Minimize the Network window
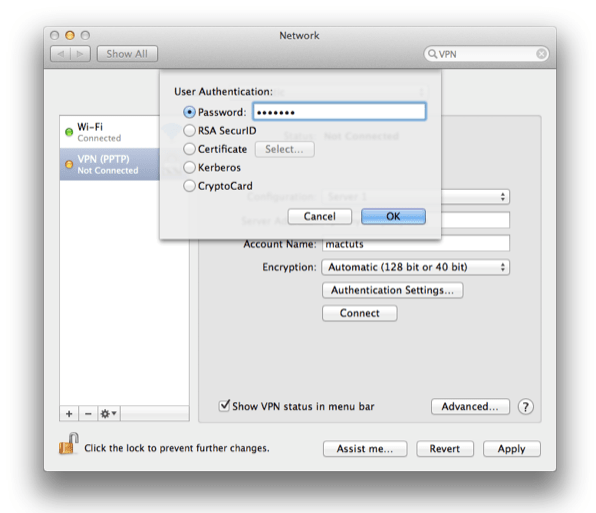The width and height of the screenshot is (596, 513). [x=70, y=35]
